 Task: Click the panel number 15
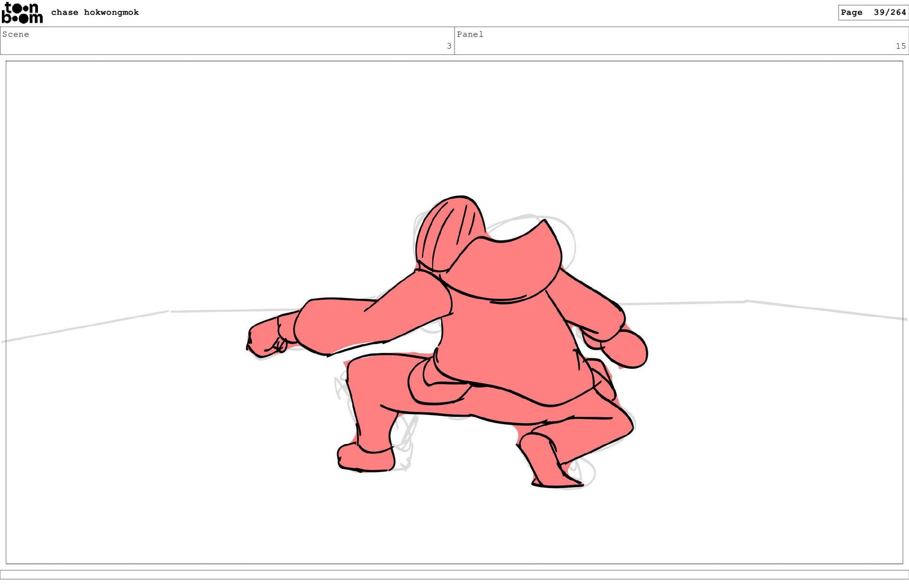900,46
